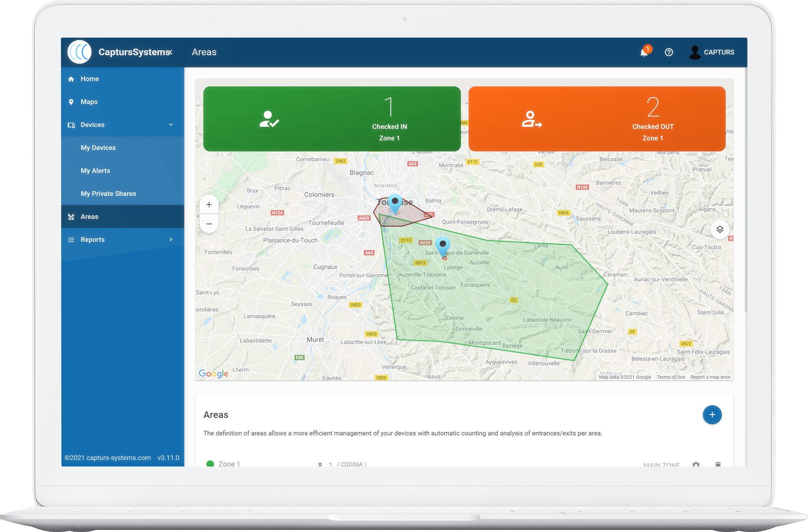This screenshot has height=532, width=808.
Task: Add a new area with the plus button
Action: (712, 415)
